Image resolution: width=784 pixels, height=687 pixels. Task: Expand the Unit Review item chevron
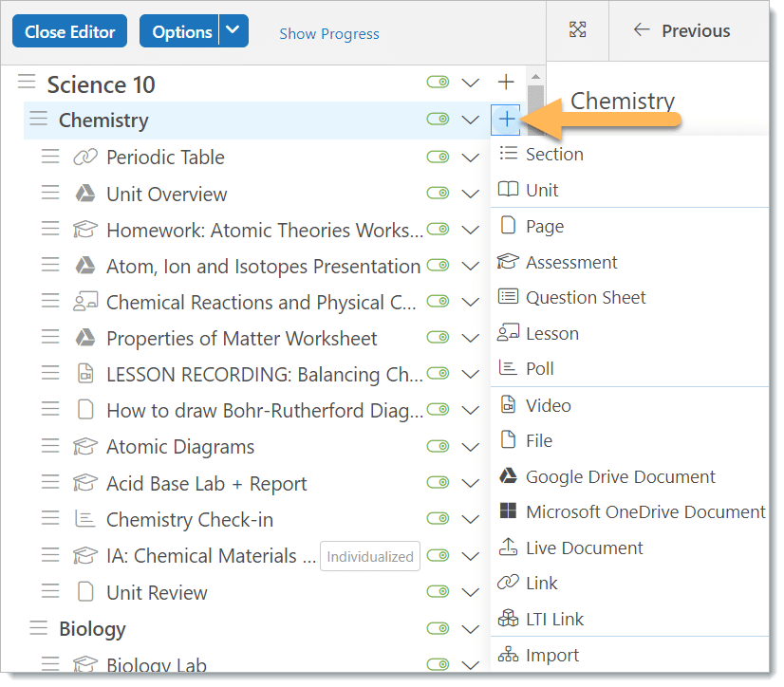click(470, 593)
